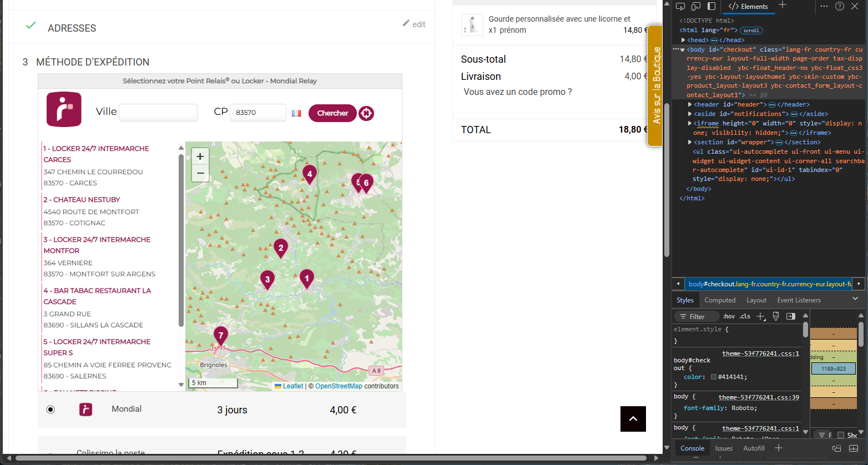Viewport: 868px width, 465px height.
Task: Tick the Show checkbox in box model pane
Action: pyautogui.click(x=841, y=435)
